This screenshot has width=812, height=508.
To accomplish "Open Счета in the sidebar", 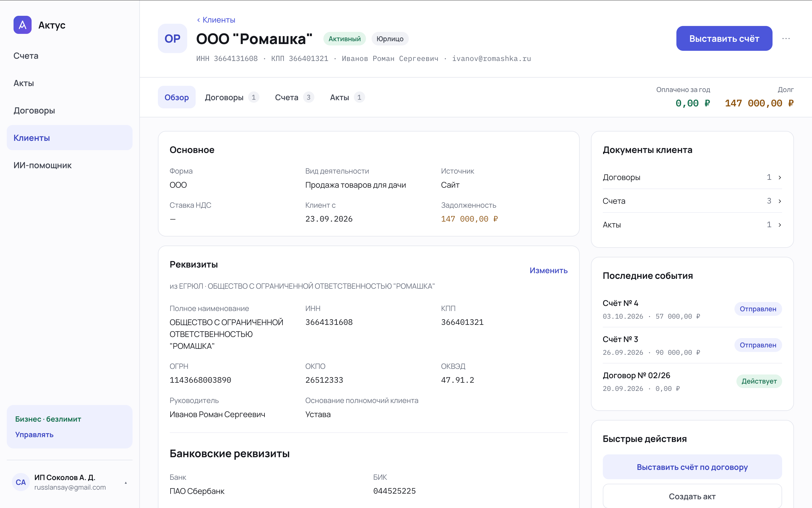I will tap(69, 56).
